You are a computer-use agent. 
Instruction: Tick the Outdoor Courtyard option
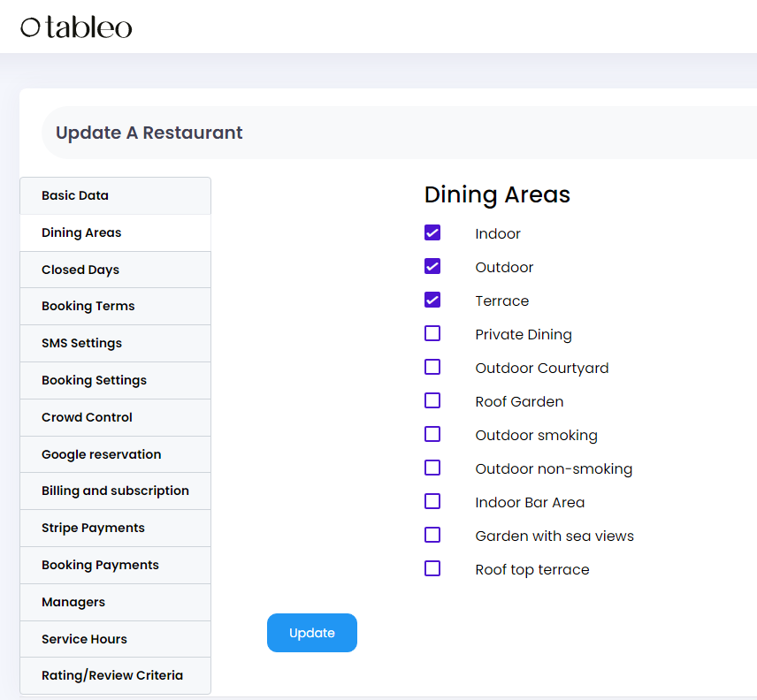tap(432, 367)
